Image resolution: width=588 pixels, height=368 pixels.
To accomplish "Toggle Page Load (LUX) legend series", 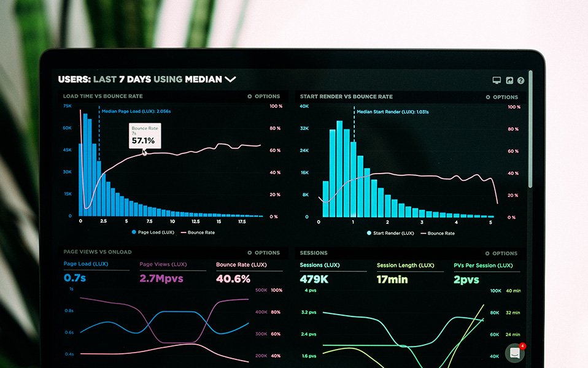I will 153,232.
